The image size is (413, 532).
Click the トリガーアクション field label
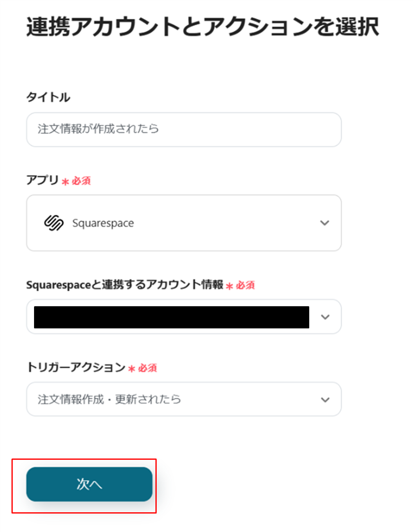76,367
